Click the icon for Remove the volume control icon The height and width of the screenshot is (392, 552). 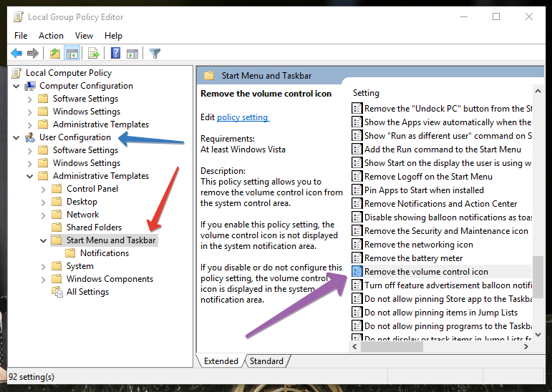(x=357, y=272)
